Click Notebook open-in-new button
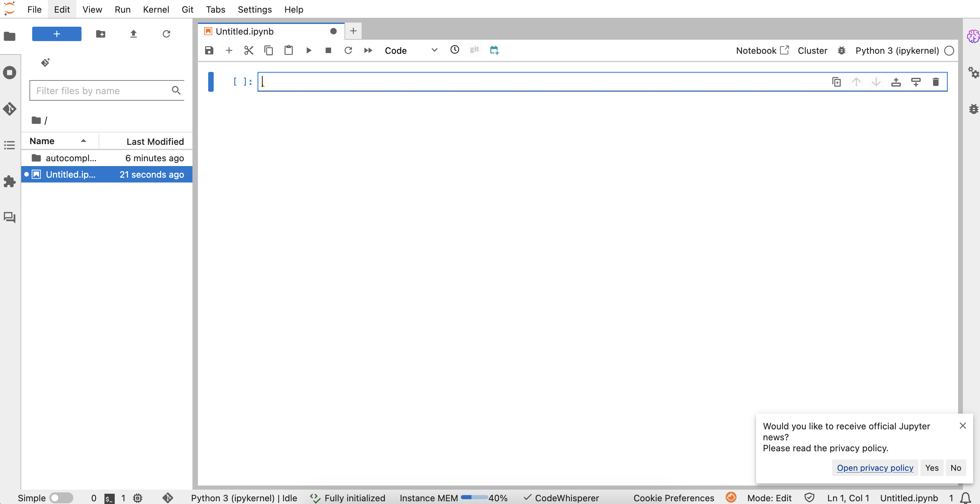Image resolution: width=980 pixels, height=504 pixels. coord(762,51)
